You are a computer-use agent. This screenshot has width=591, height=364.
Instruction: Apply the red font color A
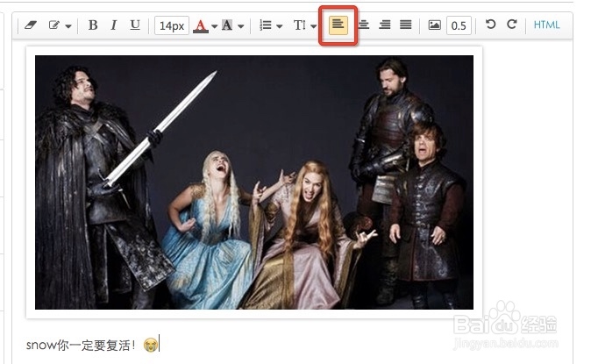(201, 25)
